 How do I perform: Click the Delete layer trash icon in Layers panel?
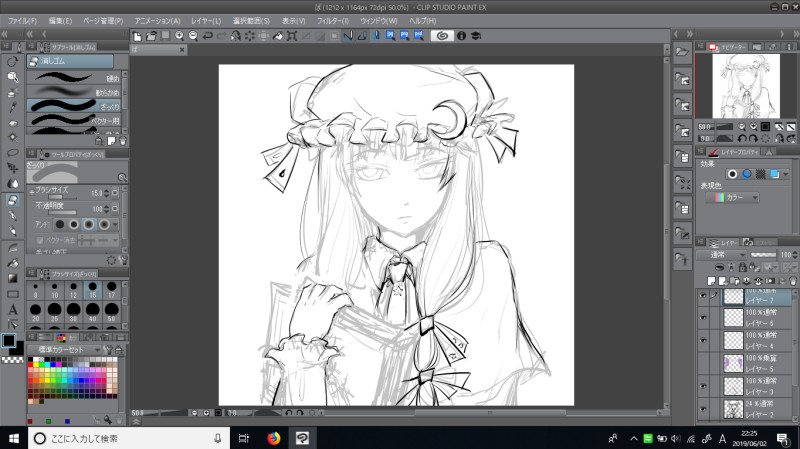[x=792, y=281]
